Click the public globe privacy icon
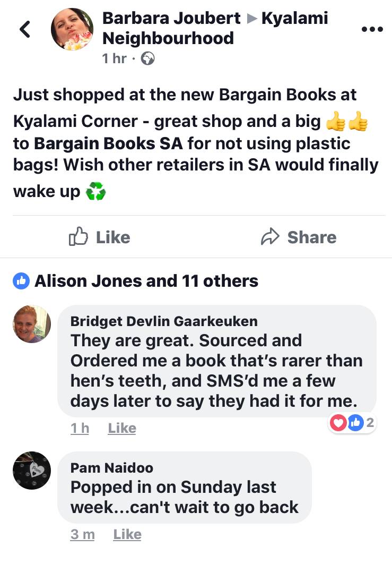This screenshot has width=392, height=564. point(147,58)
